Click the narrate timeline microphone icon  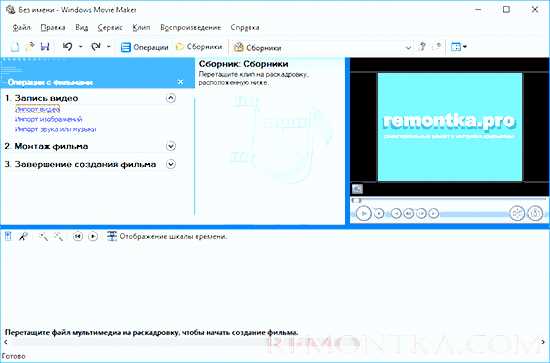[x=23, y=236]
